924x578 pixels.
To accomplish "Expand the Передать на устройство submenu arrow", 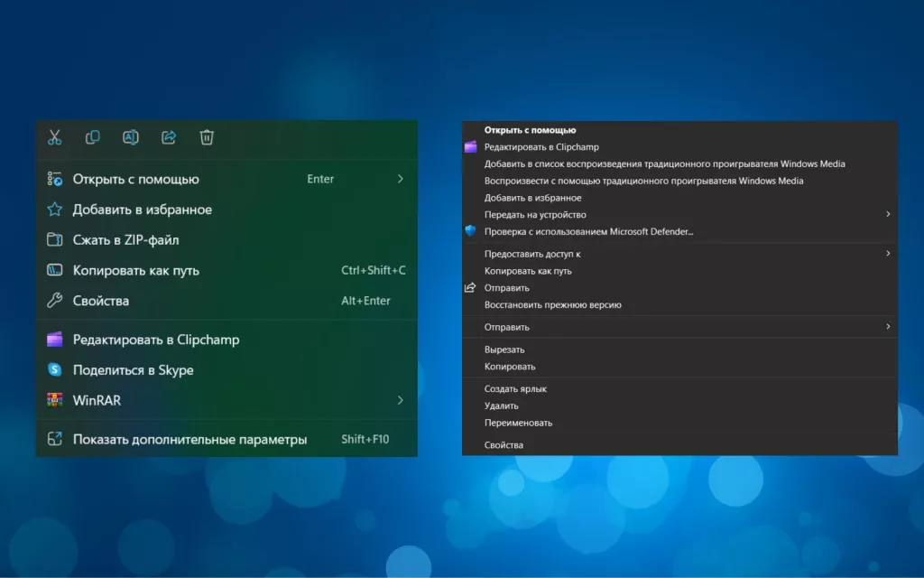I will pos(888,215).
